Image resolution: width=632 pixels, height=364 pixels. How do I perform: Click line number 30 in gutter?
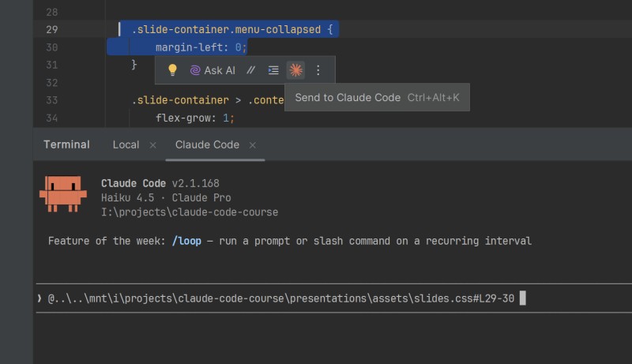[x=51, y=47]
